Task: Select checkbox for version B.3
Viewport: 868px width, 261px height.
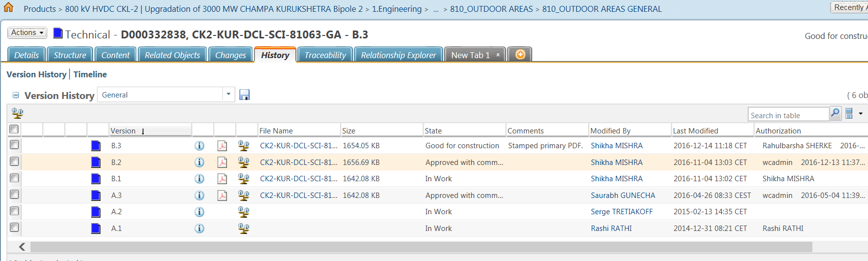Action: tap(14, 145)
